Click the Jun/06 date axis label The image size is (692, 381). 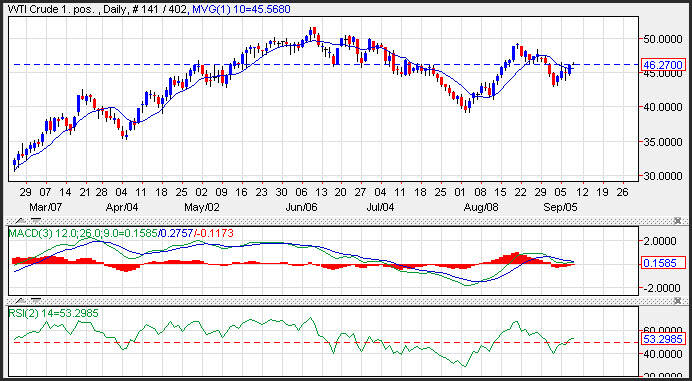coord(301,207)
